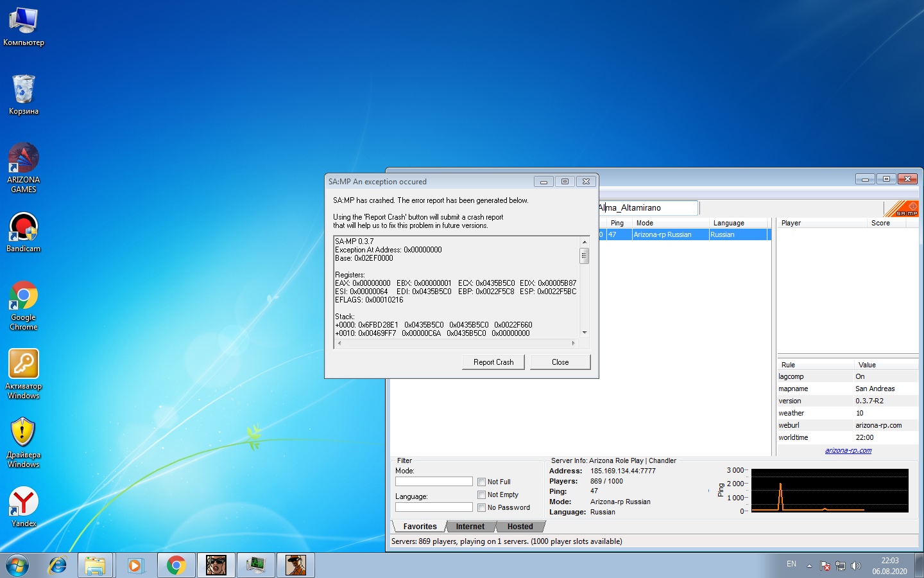The image size is (924, 578).
Task: Click the Rule column header
Action: click(x=815, y=365)
